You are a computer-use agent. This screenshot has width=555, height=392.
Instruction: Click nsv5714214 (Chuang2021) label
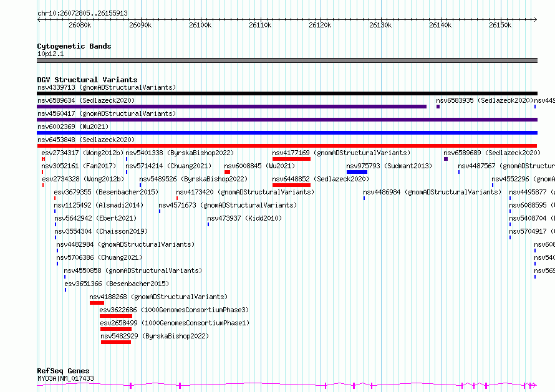pos(168,166)
